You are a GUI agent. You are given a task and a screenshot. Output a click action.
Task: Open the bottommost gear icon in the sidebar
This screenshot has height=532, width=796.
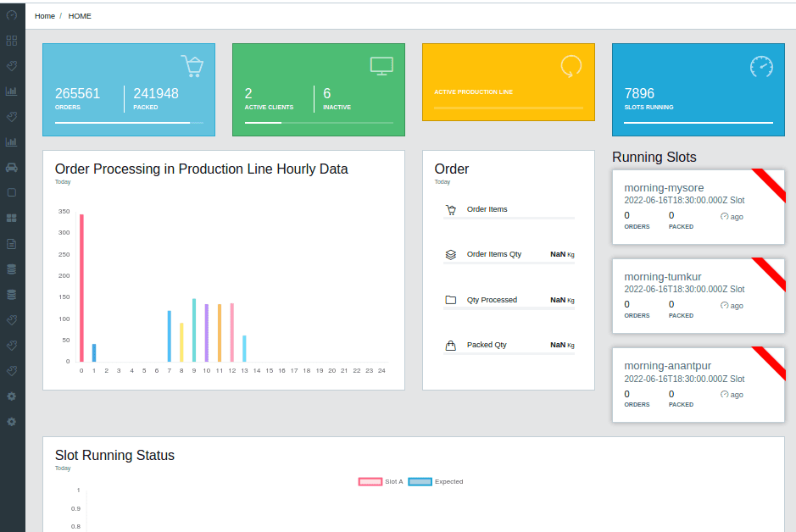[x=12, y=421]
